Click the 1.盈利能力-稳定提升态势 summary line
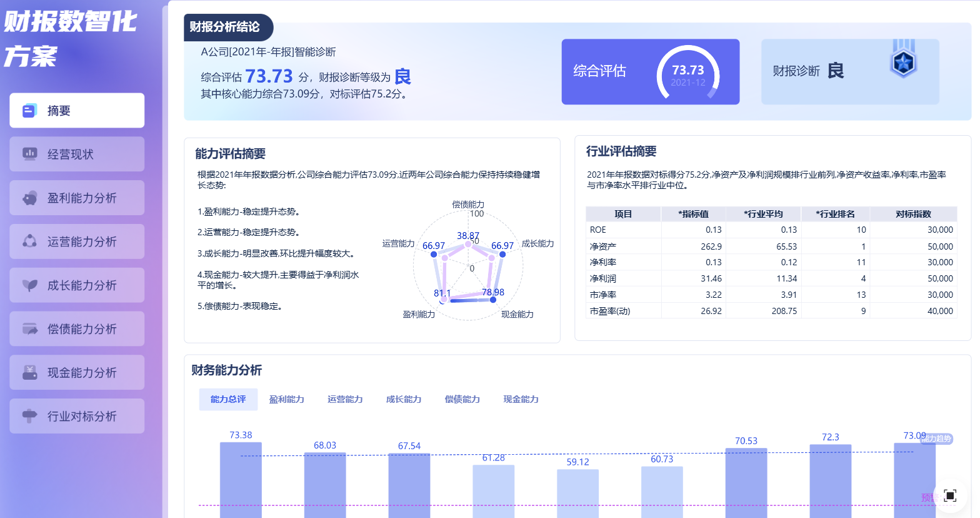This screenshot has width=980, height=518. click(x=249, y=212)
